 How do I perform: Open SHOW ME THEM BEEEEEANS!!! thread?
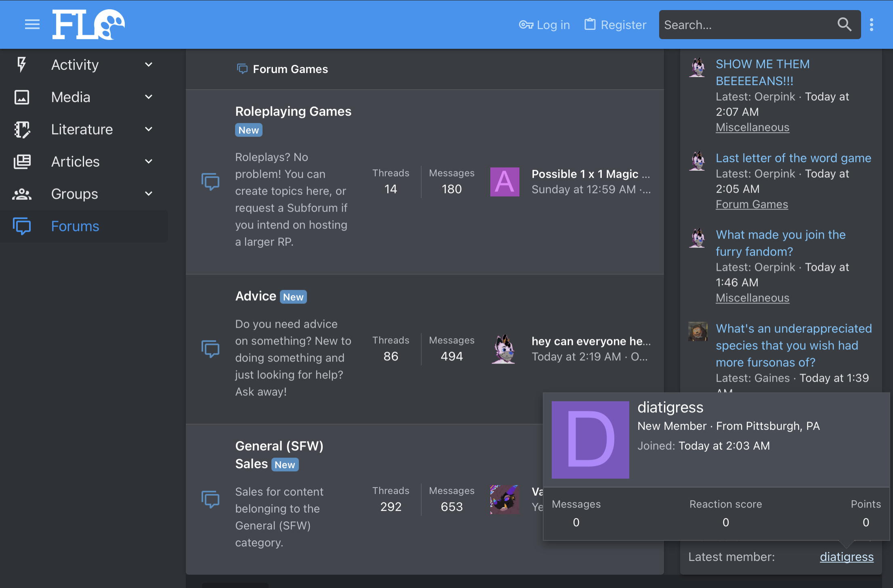(763, 73)
